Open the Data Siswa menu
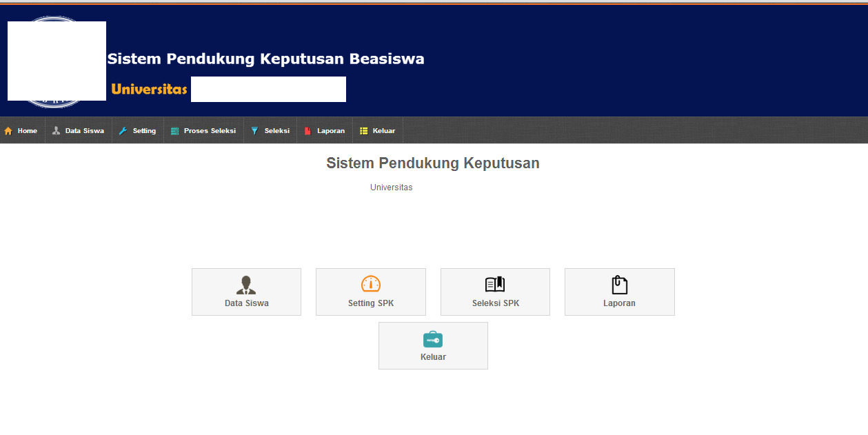The image size is (868, 435). (79, 131)
